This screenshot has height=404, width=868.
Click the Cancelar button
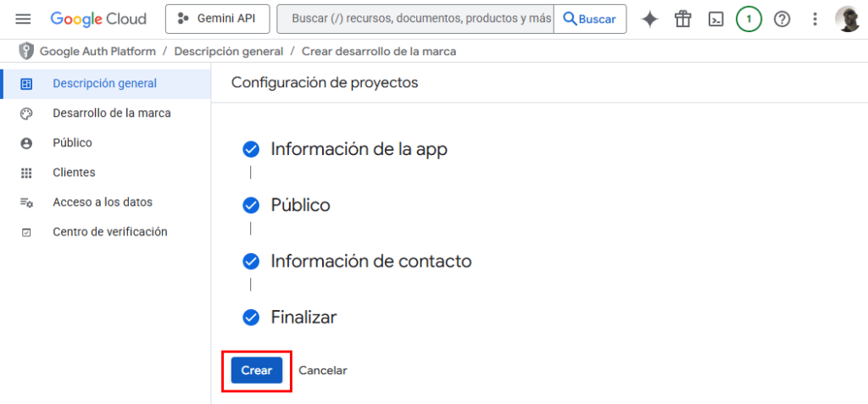coord(323,370)
